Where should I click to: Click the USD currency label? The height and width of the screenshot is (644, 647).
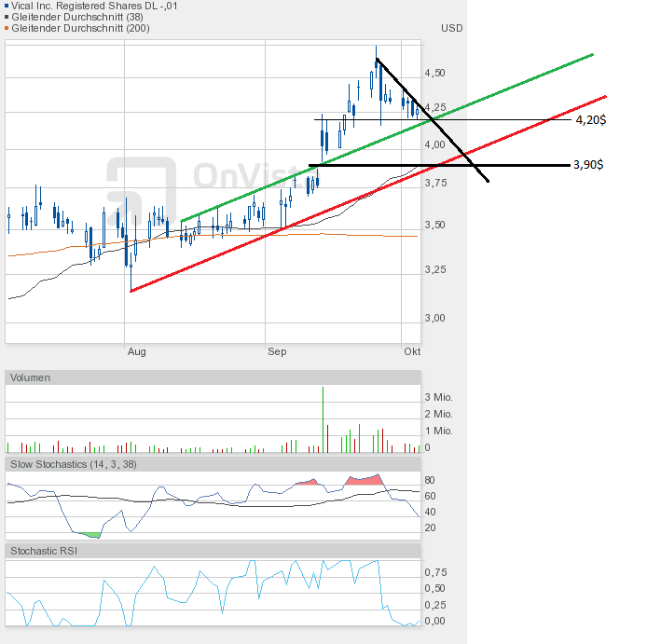452,28
